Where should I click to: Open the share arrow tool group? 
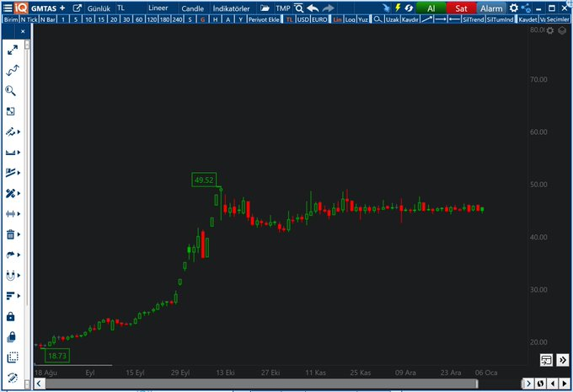[13, 255]
